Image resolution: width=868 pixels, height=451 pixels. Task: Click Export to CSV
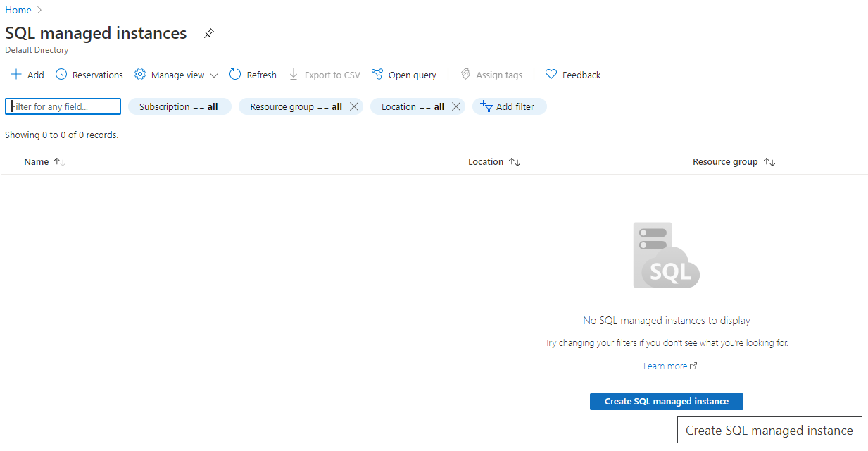pos(325,75)
